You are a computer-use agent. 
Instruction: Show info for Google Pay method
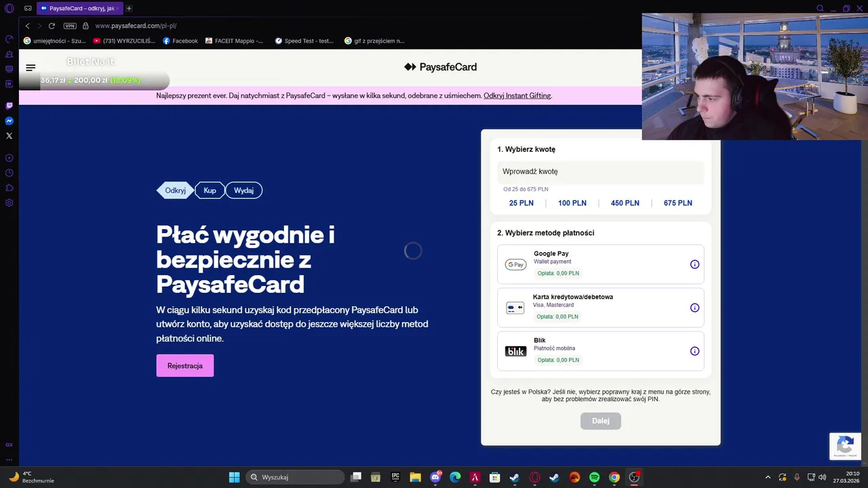pos(694,264)
